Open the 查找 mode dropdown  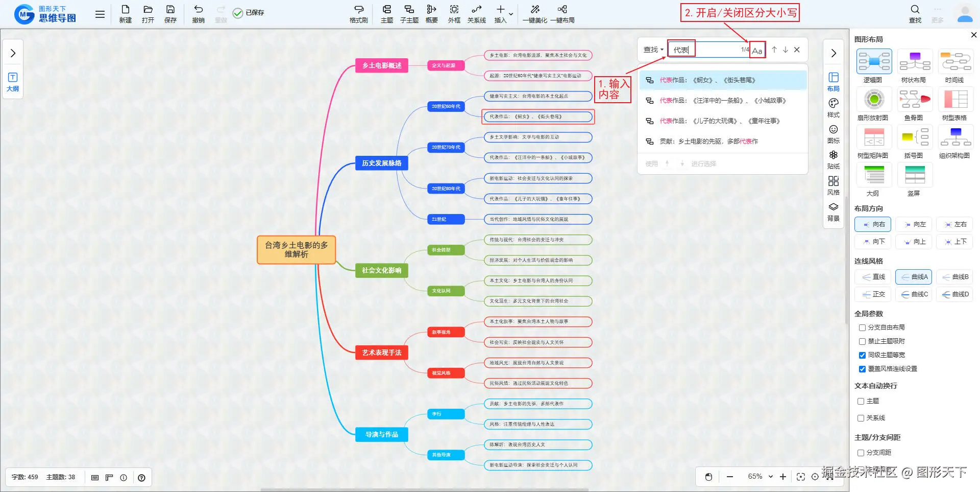653,50
